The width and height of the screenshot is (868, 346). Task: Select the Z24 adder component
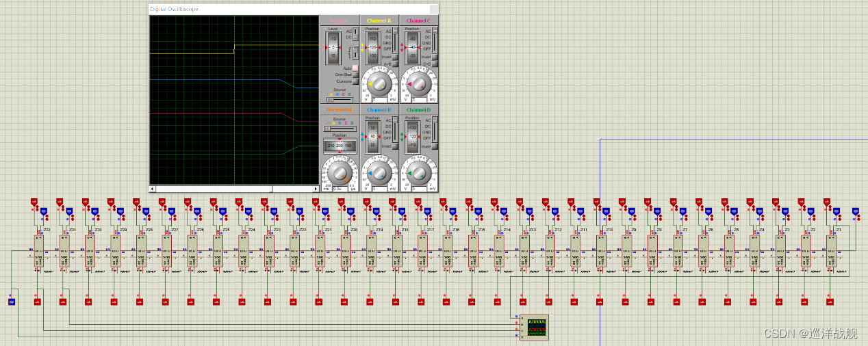coord(244,250)
